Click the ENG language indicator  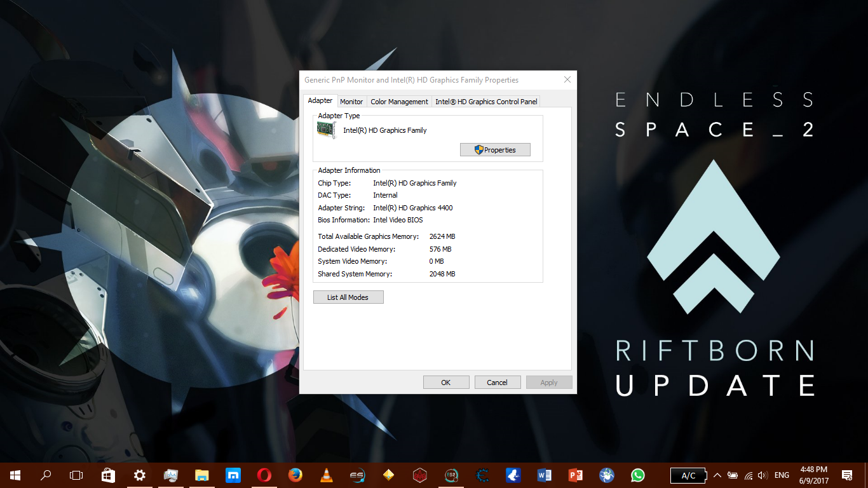coord(782,475)
